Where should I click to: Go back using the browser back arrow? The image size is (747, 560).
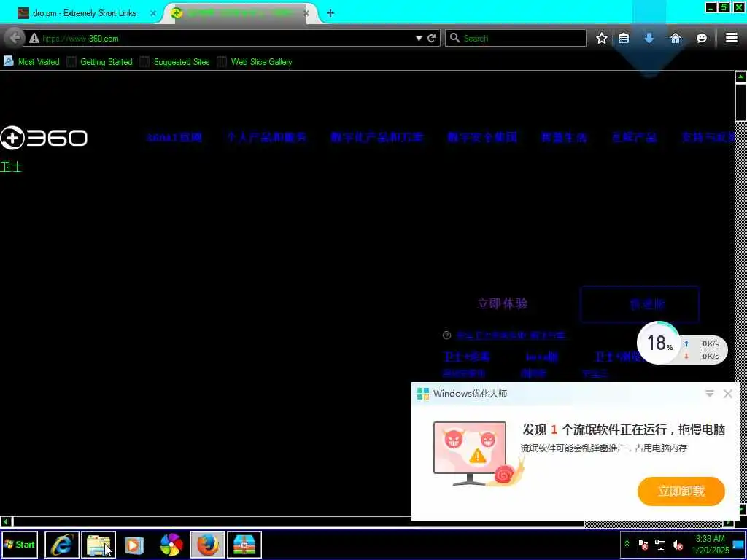click(15, 38)
